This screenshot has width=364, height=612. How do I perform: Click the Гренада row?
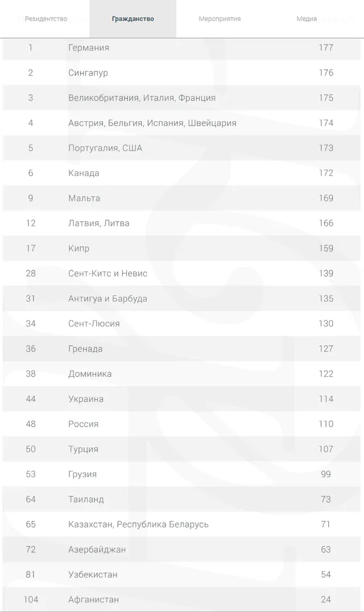[85, 349]
